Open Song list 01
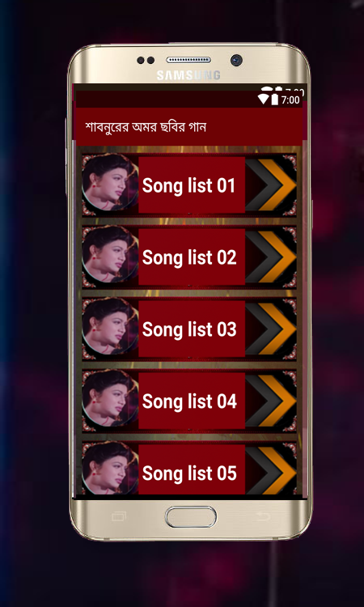The image size is (364, 607). [189, 185]
